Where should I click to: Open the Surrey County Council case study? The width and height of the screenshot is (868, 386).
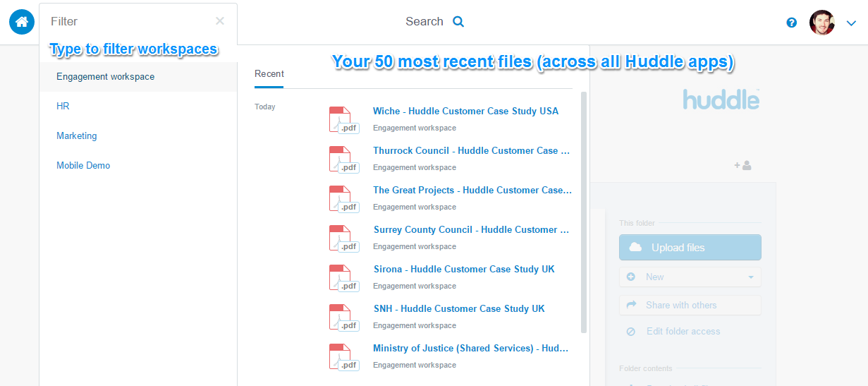click(471, 229)
